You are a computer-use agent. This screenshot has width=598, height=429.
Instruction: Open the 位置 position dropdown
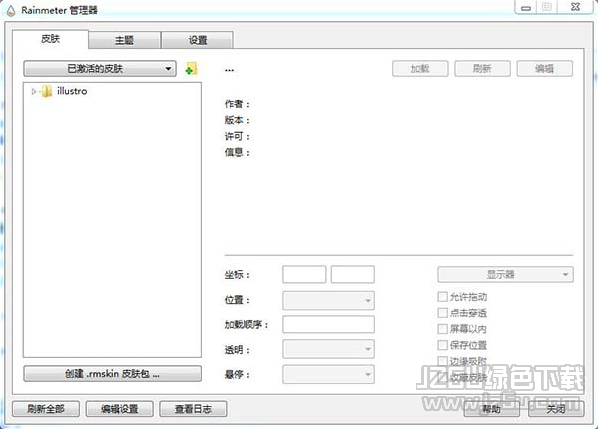point(328,300)
